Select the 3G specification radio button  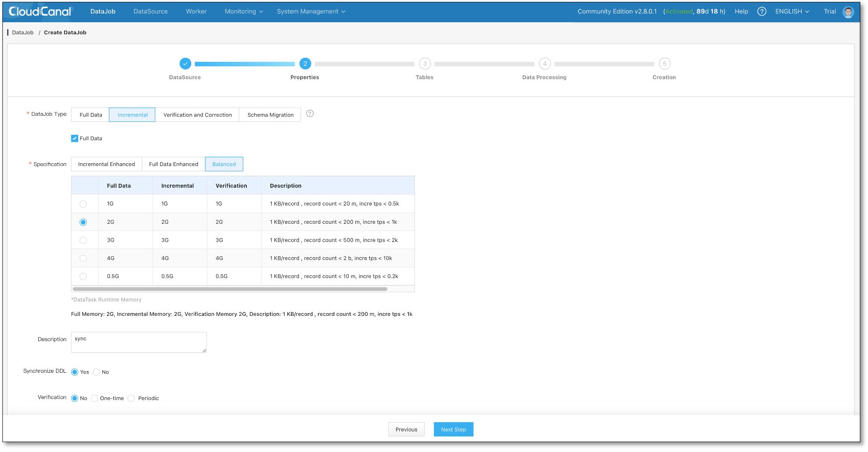tap(83, 240)
